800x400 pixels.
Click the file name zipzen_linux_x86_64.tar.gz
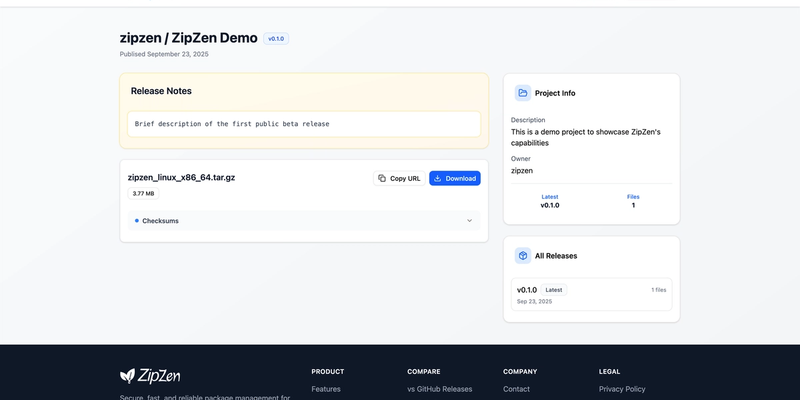tap(181, 178)
